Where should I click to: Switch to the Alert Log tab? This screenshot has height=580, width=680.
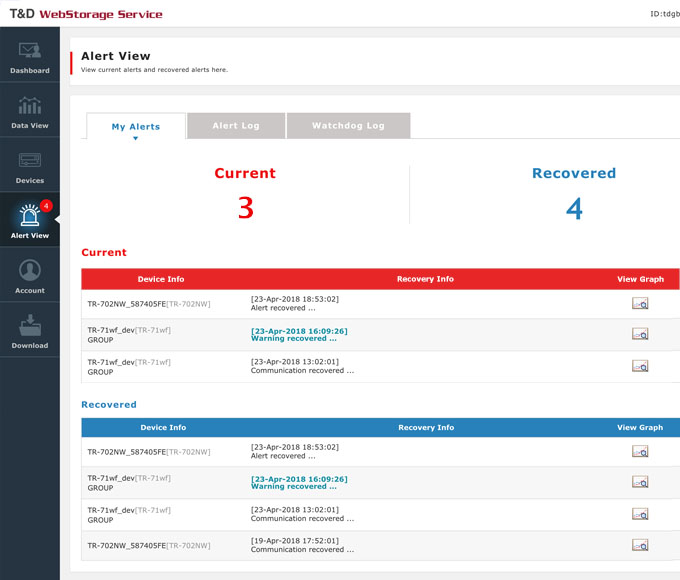pyautogui.click(x=236, y=126)
